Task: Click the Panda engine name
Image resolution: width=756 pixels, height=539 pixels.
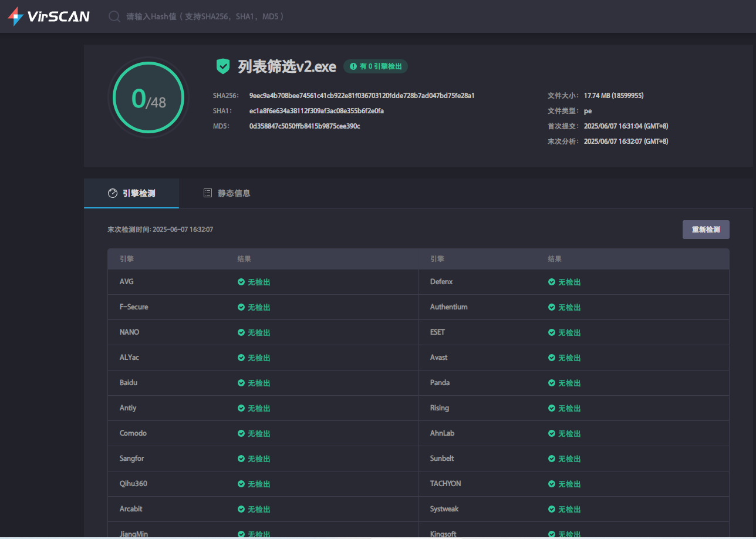Action: pyautogui.click(x=440, y=383)
